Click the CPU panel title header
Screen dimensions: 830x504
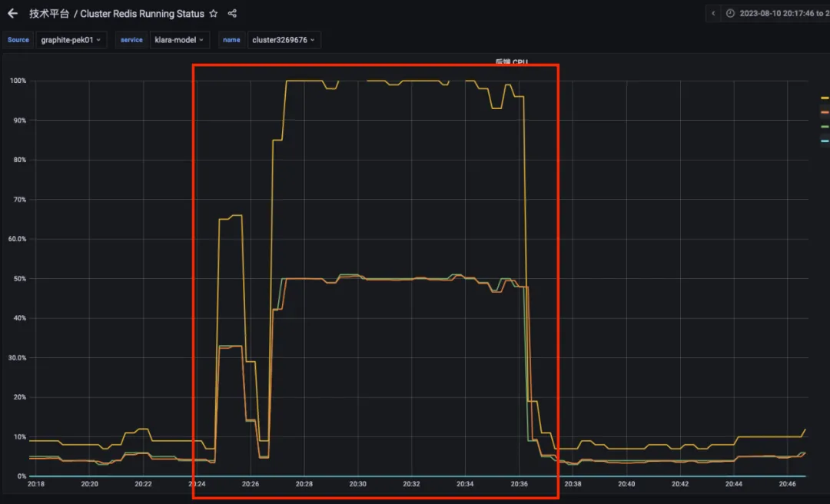(x=511, y=62)
